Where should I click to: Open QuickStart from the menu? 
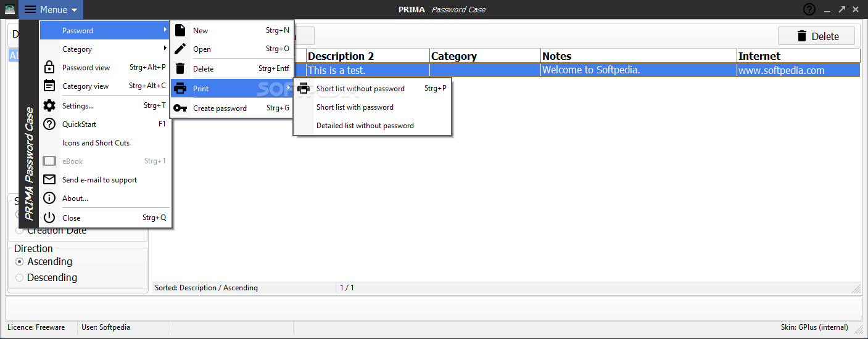(x=105, y=124)
